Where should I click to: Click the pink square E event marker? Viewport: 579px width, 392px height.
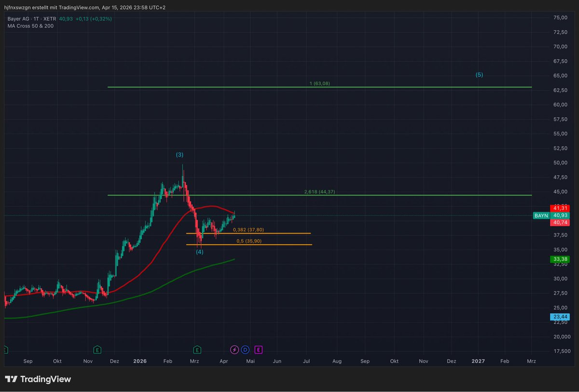click(259, 349)
